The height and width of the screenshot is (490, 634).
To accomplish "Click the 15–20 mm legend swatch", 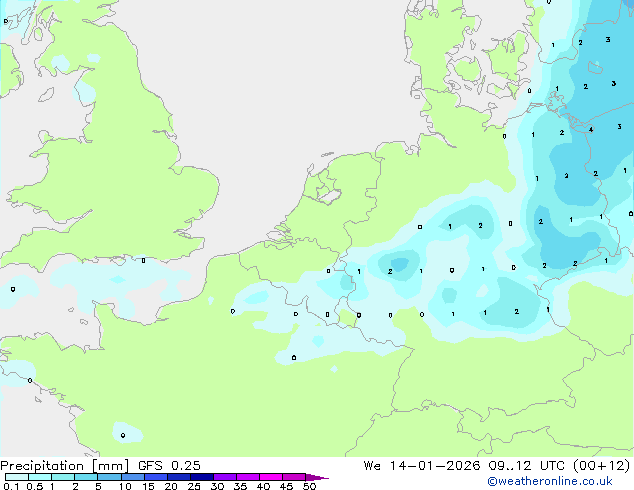I will 155,477.
